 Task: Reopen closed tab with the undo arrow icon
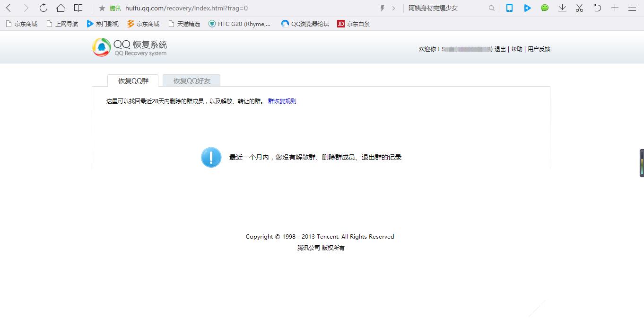597,8
